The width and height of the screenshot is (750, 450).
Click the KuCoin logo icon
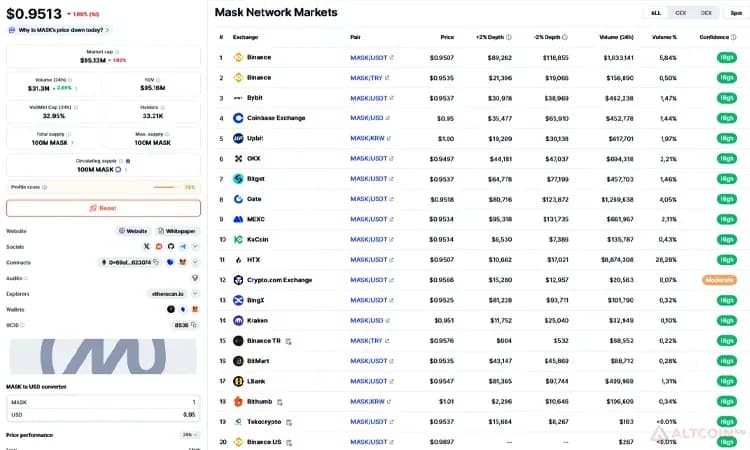(238, 240)
